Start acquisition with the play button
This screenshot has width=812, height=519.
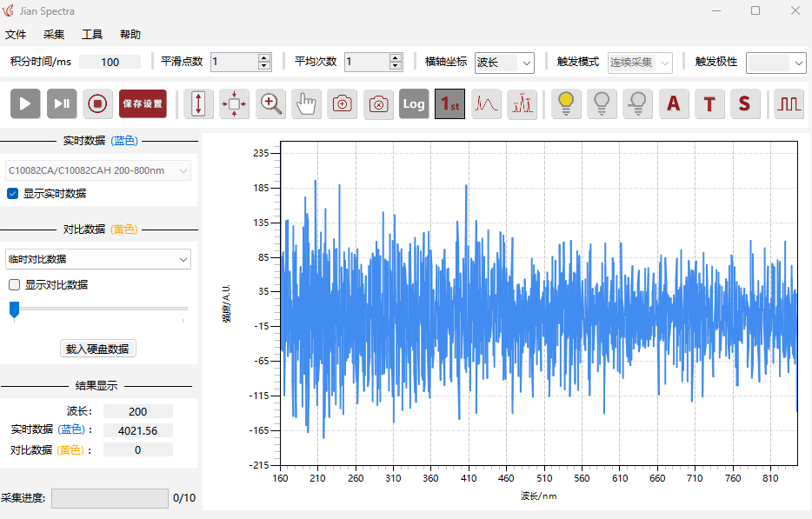click(25, 103)
